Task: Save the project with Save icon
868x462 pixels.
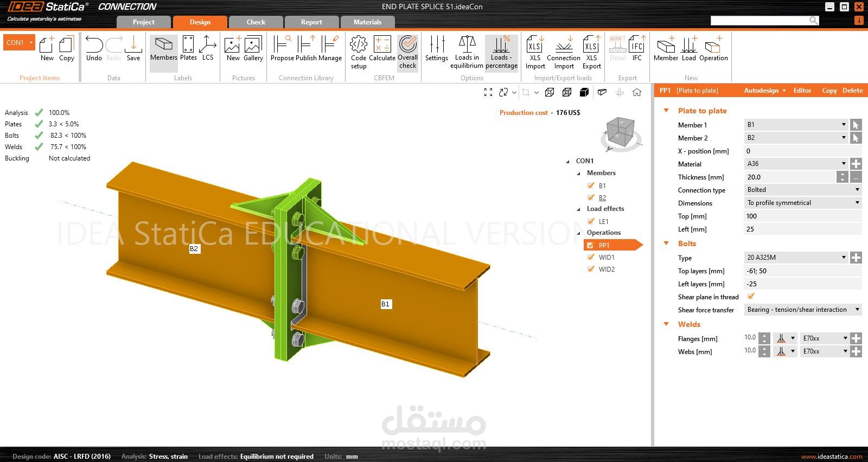Action: (x=133, y=49)
